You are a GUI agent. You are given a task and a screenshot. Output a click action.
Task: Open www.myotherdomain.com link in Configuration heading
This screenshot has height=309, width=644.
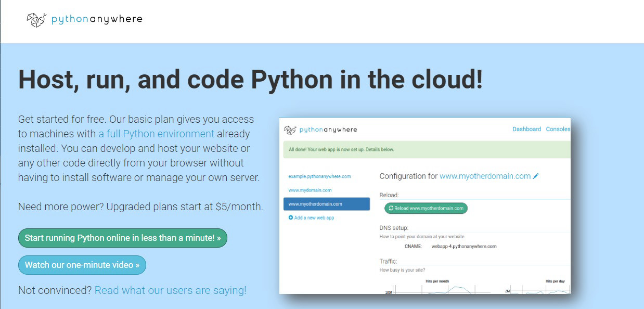point(485,176)
